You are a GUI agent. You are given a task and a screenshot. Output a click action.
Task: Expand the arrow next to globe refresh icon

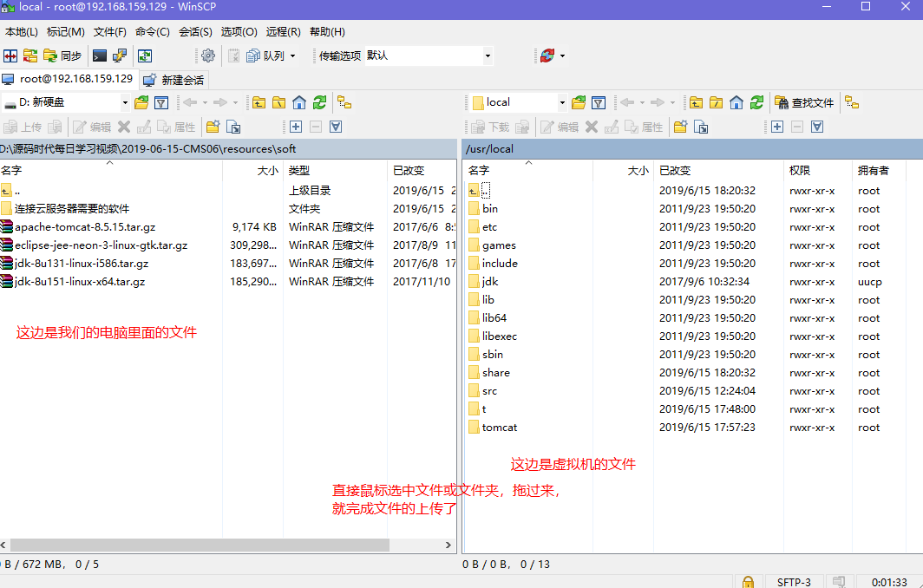tap(563, 56)
